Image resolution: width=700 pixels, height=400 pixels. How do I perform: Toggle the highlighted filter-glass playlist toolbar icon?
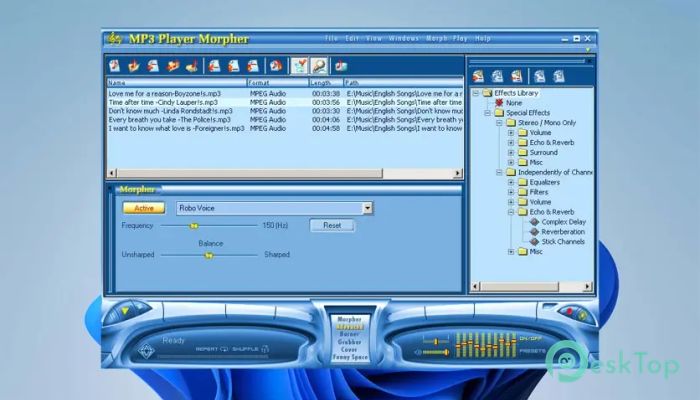300,66
